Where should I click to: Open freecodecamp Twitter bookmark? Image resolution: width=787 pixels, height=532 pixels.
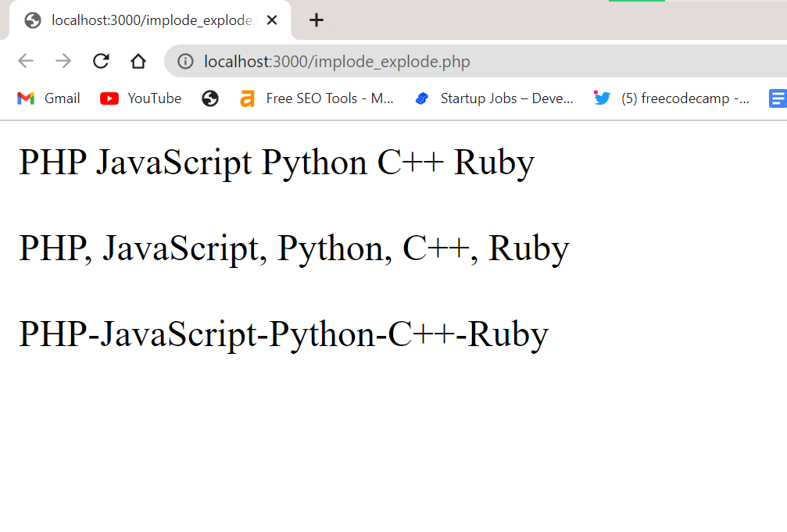coord(671,98)
